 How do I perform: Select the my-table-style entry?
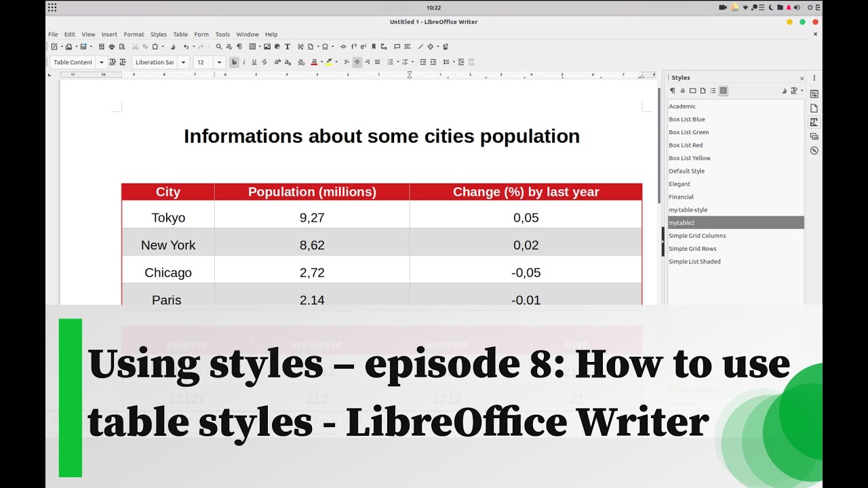point(736,210)
